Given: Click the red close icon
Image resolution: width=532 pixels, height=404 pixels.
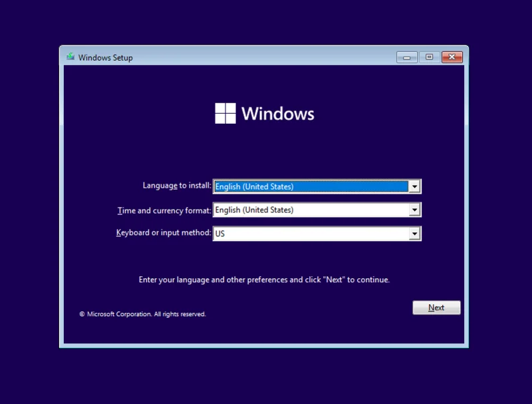Looking at the screenshot, I should (x=452, y=57).
